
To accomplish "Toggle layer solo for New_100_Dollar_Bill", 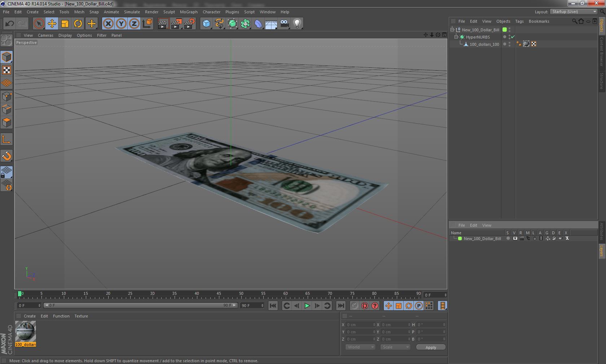I will [x=508, y=238].
